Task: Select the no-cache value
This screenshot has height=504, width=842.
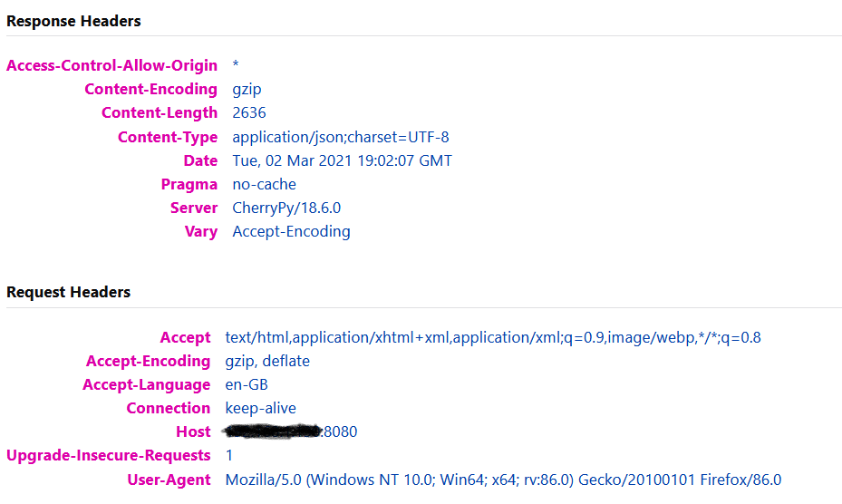Action: coord(264,184)
